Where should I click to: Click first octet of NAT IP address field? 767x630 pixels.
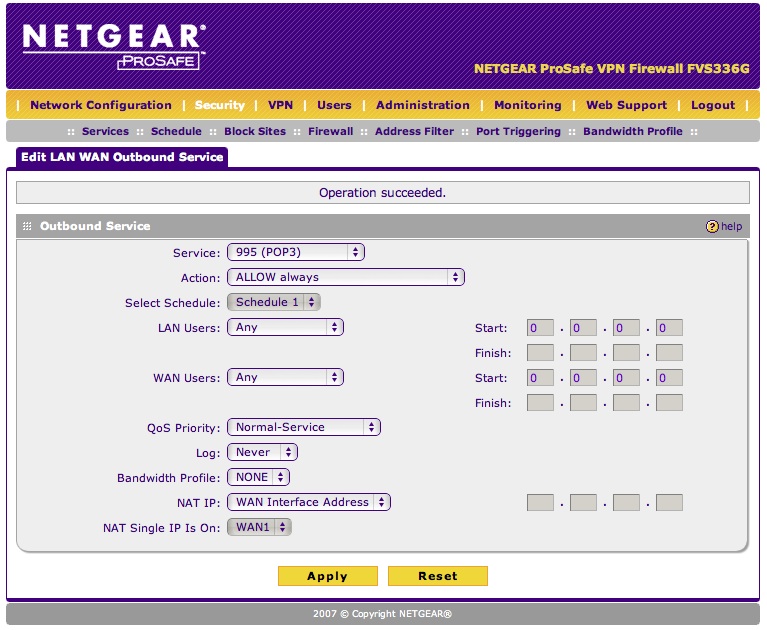click(540, 502)
